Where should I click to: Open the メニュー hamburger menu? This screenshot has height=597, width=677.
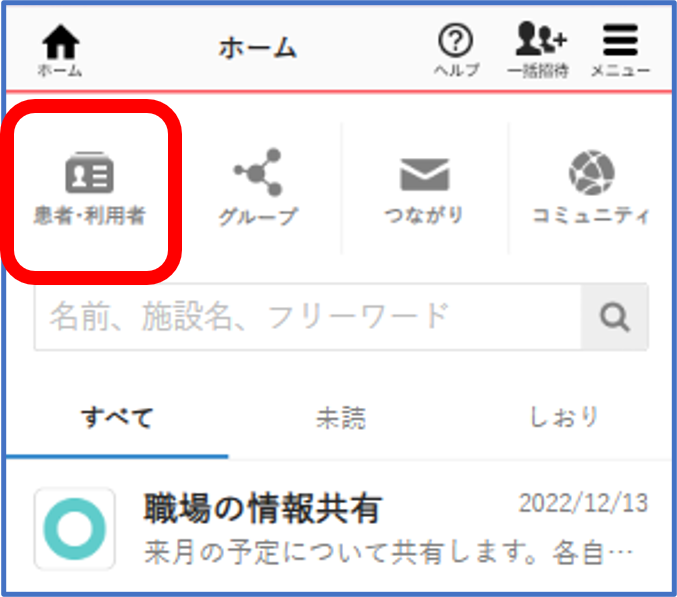620,40
